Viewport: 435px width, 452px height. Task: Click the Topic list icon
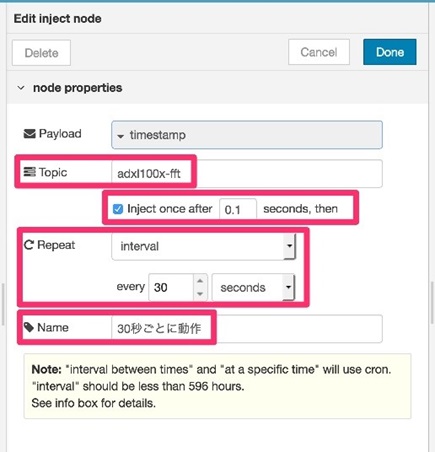coord(29,172)
